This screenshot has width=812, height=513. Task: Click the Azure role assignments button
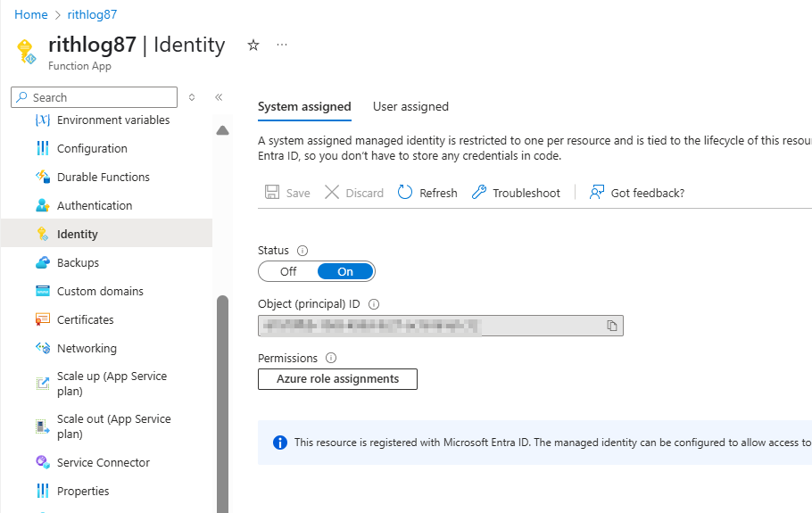(337, 379)
